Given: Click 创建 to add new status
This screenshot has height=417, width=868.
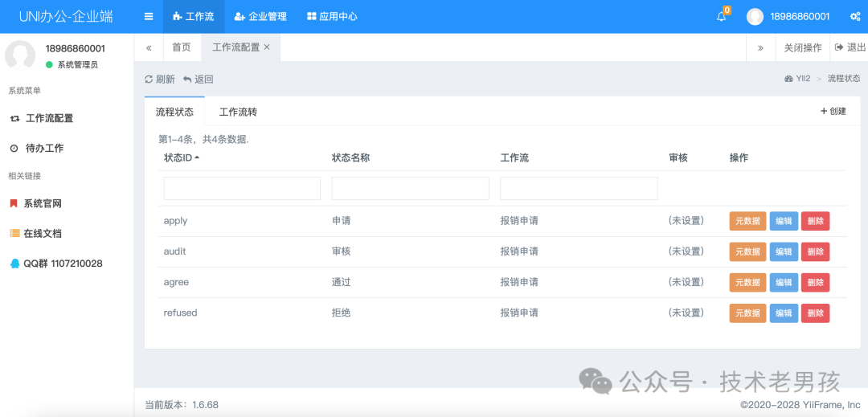Looking at the screenshot, I should pos(833,111).
